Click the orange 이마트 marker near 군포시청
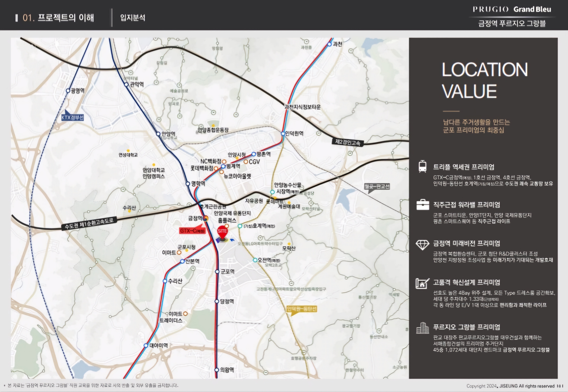The width and height of the screenshot is (568, 392). tap(179, 252)
